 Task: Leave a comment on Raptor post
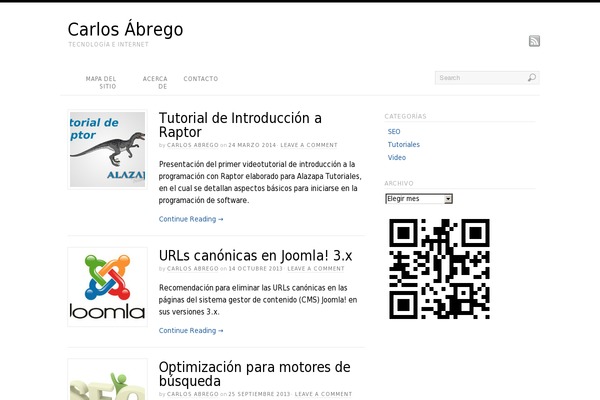309,145
